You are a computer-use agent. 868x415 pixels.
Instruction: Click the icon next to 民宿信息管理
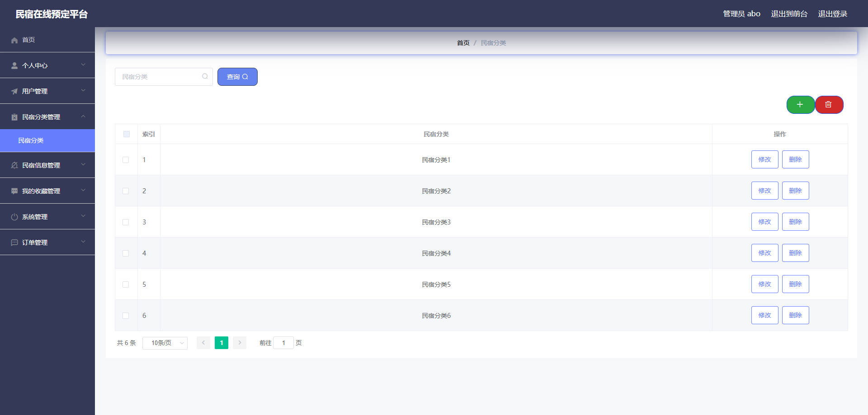[14, 165]
